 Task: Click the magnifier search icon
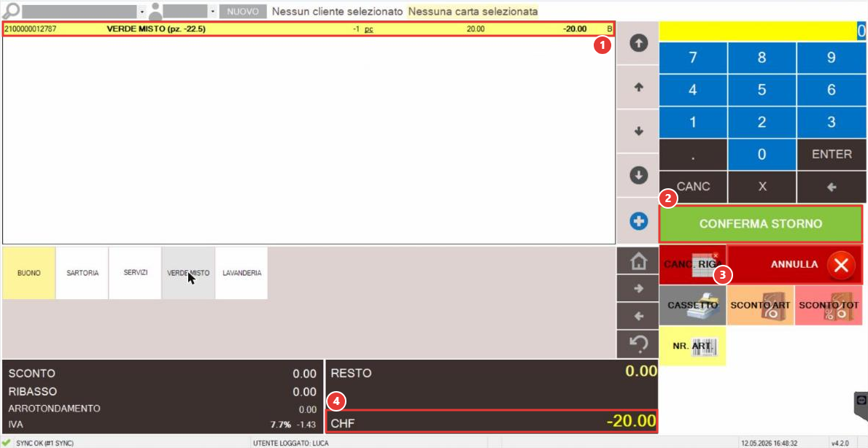pyautogui.click(x=11, y=10)
